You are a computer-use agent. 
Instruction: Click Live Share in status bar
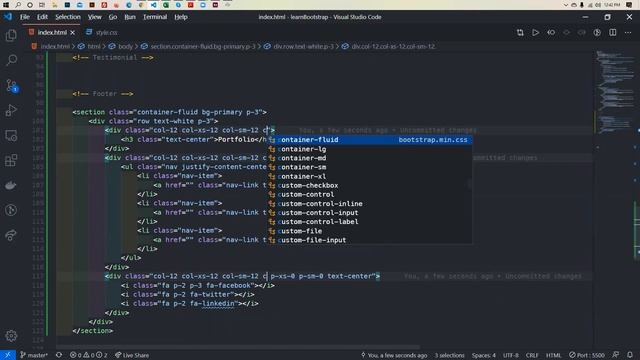132,355
